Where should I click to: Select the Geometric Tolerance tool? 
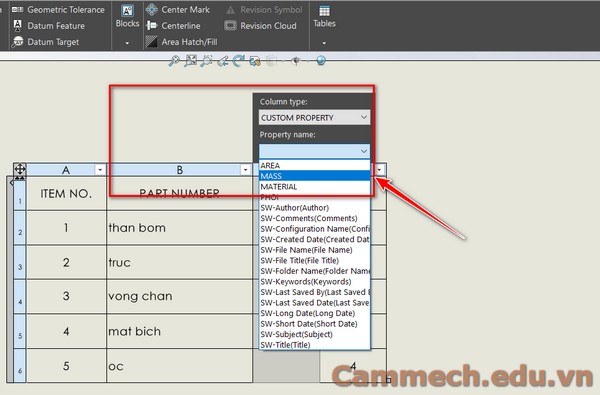[58, 10]
